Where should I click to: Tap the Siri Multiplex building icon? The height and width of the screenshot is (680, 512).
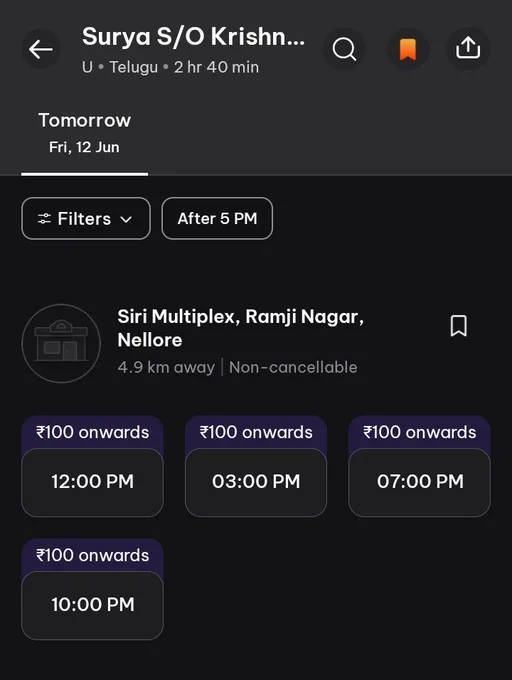[x=61, y=343]
